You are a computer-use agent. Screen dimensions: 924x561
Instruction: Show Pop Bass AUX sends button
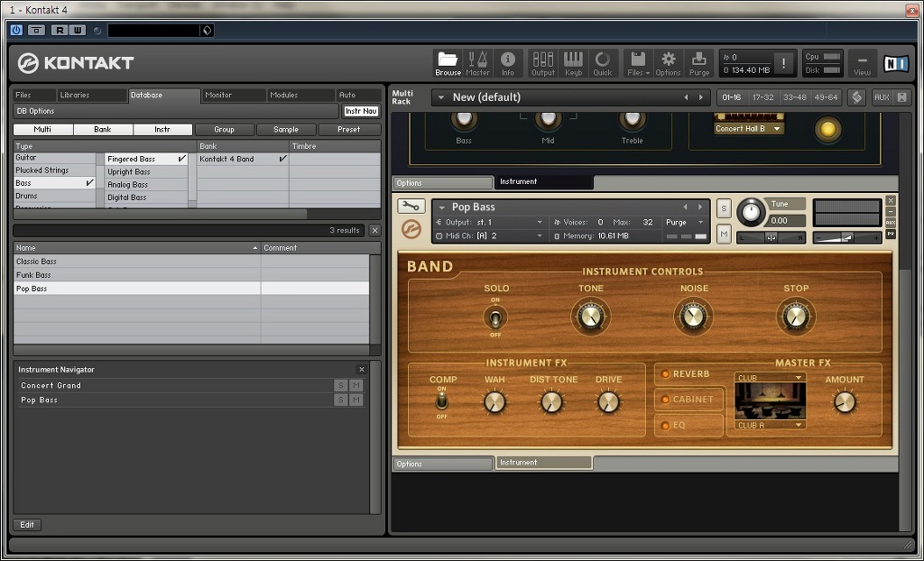click(891, 223)
